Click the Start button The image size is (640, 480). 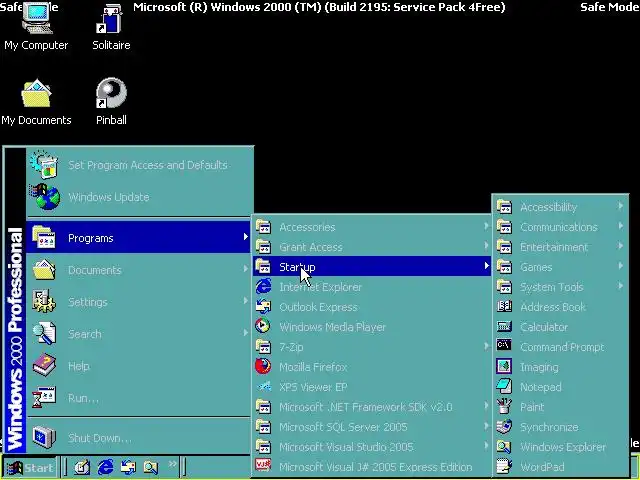30,467
